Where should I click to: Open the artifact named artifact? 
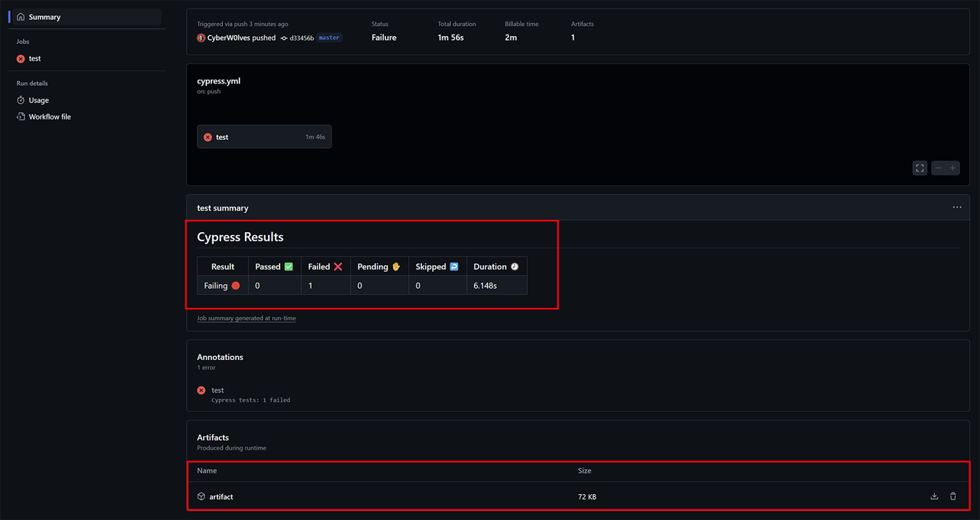tap(221, 496)
